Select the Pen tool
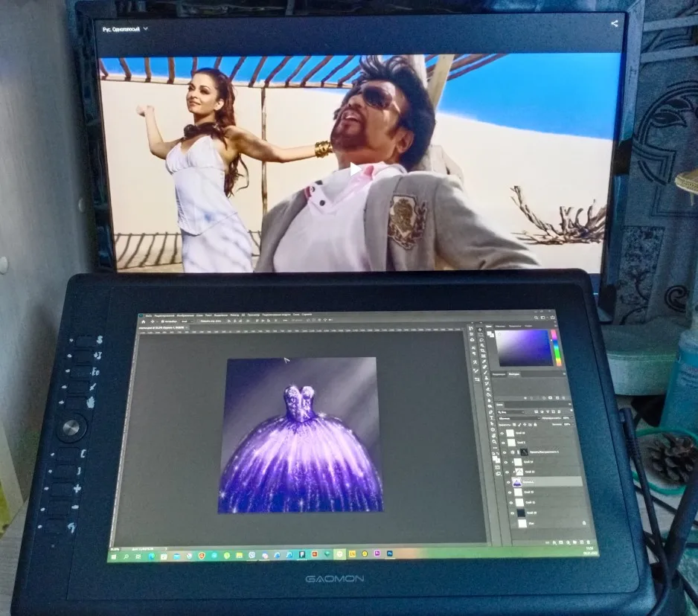The height and width of the screenshot is (616, 698). click(491, 411)
